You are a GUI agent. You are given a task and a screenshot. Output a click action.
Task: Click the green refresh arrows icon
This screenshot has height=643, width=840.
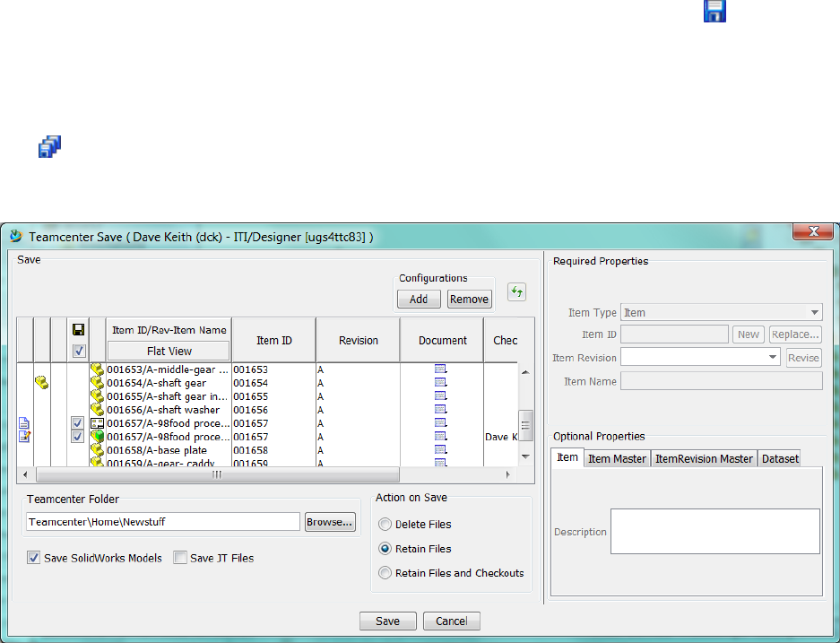[x=516, y=292]
